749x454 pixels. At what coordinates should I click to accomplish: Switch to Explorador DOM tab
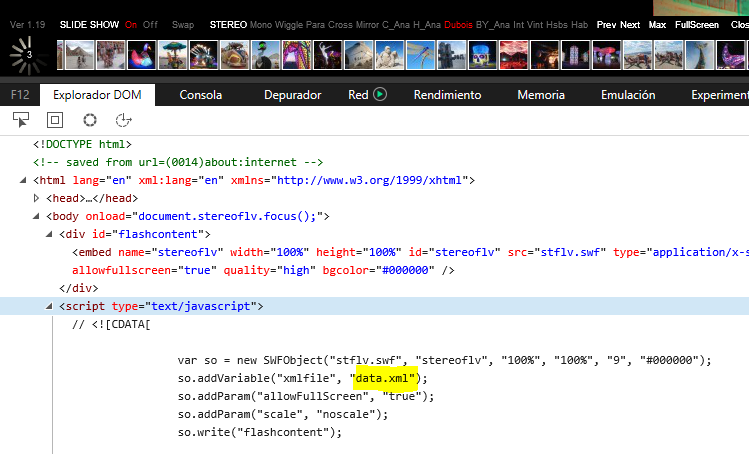tap(97, 95)
